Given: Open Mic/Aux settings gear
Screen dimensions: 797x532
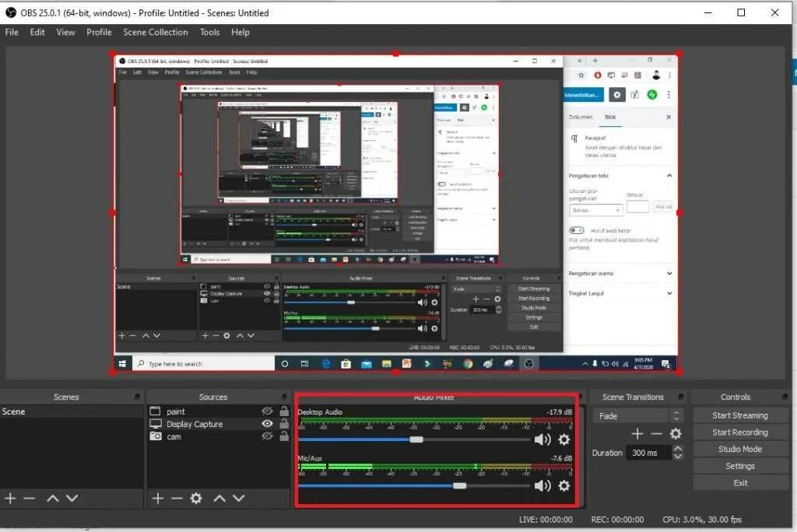Looking at the screenshot, I should click(x=564, y=486).
